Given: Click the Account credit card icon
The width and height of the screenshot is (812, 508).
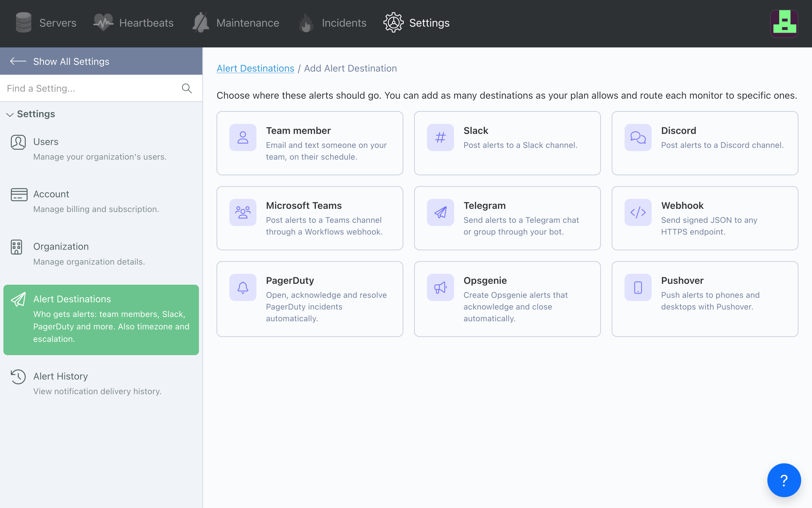Looking at the screenshot, I should (19, 195).
